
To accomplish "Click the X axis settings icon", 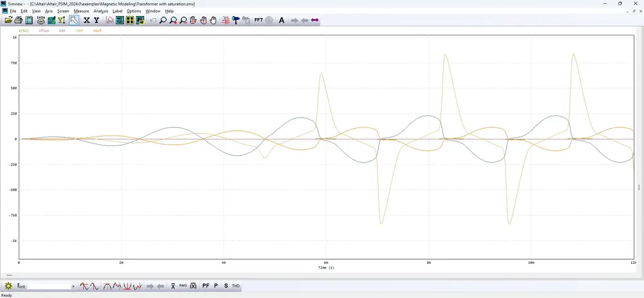I will tap(87, 20).
